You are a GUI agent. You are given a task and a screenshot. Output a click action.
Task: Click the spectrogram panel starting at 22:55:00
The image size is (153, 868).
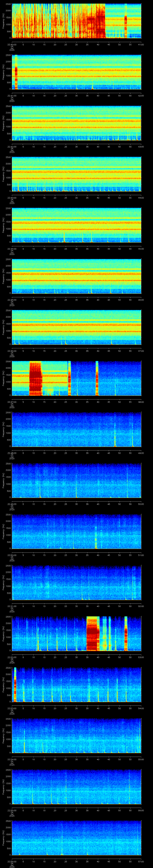[76, 787]
